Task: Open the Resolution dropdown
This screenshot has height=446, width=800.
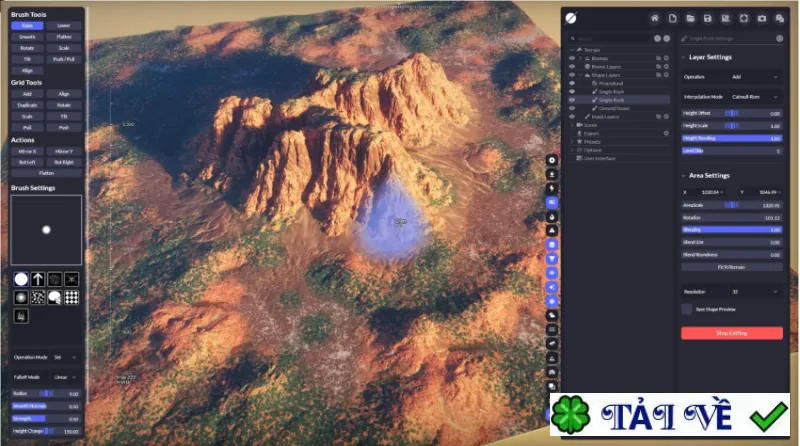Action: pyautogui.click(x=755, y=292)
